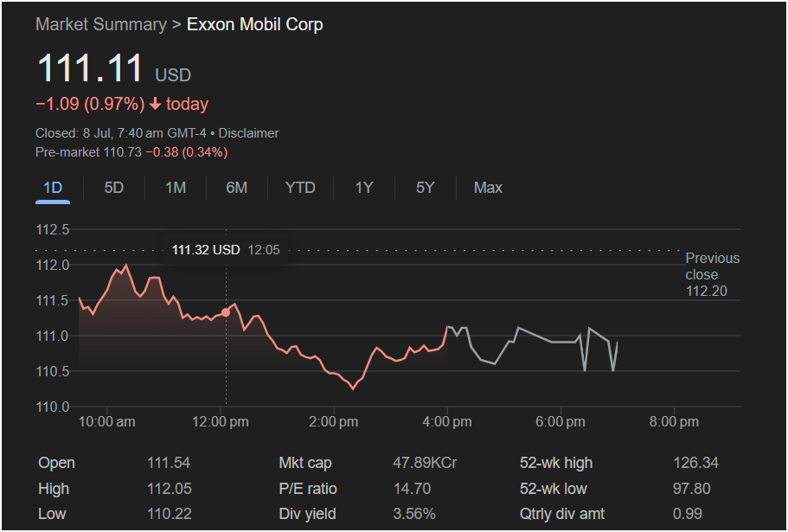Click the 112.5 y-axis label
This screenshot has width=788, height=532.
tap(52, 229)
